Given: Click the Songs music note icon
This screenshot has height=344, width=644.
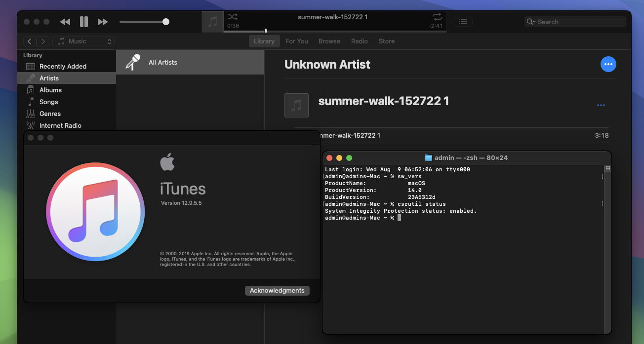Looking at the screenshot, I should pos(31,102).
